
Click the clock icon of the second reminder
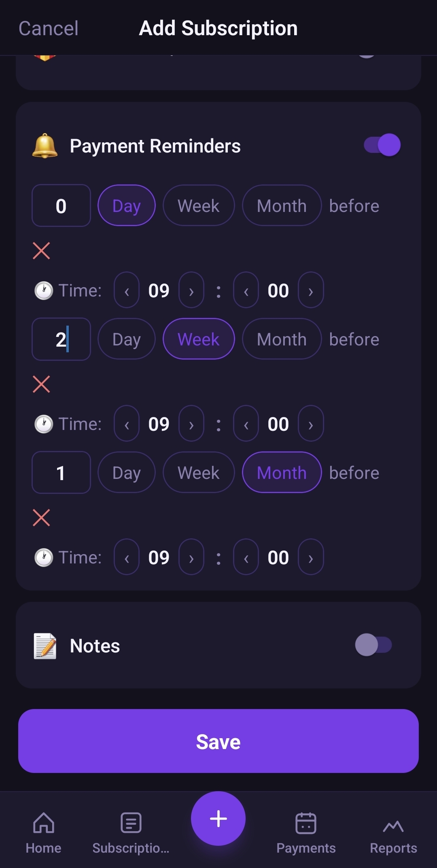43,423
